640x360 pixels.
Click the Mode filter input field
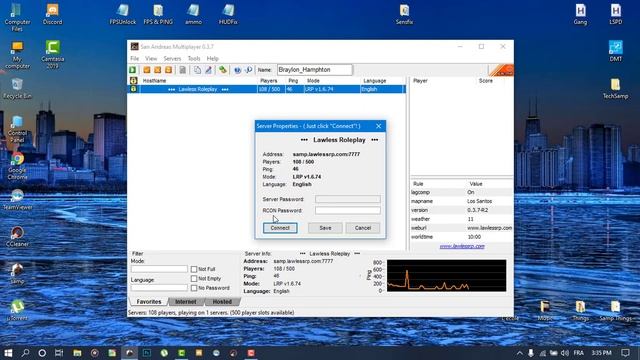159,269
